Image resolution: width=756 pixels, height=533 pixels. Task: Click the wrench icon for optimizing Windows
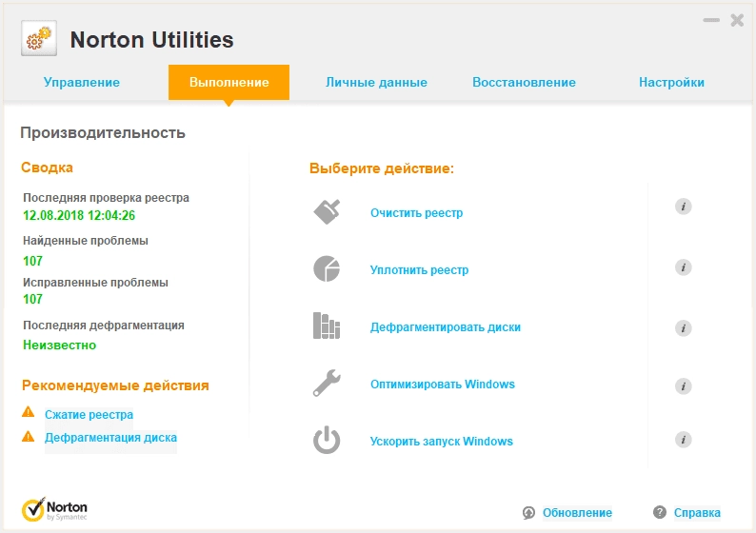[327, 384]
